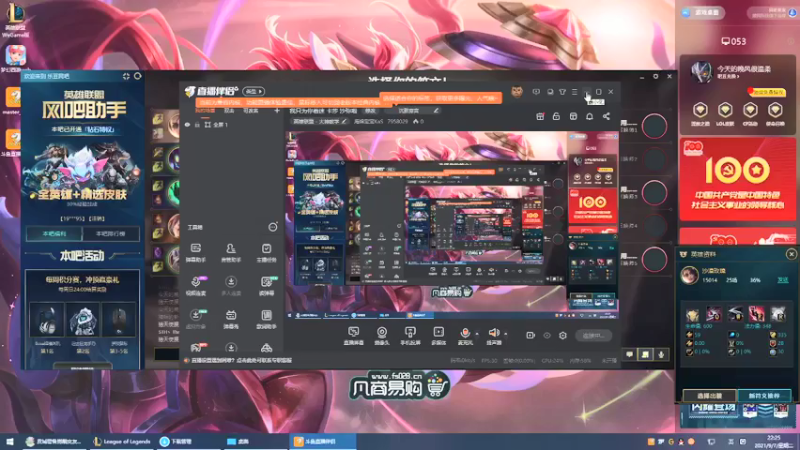Open the feedback message icon in title bar
Screen dimensions: 800x450
point(536,92)
